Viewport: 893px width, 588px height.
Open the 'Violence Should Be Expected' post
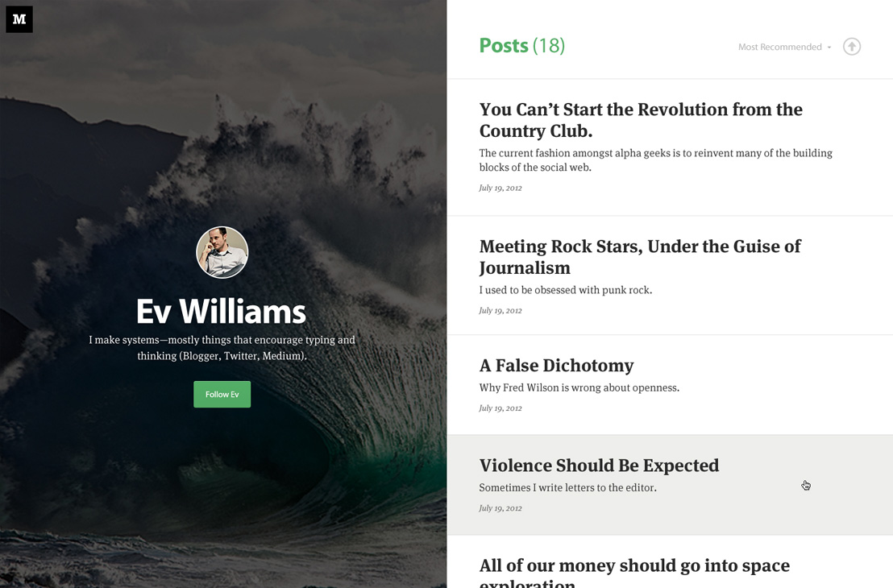[599, 466]
